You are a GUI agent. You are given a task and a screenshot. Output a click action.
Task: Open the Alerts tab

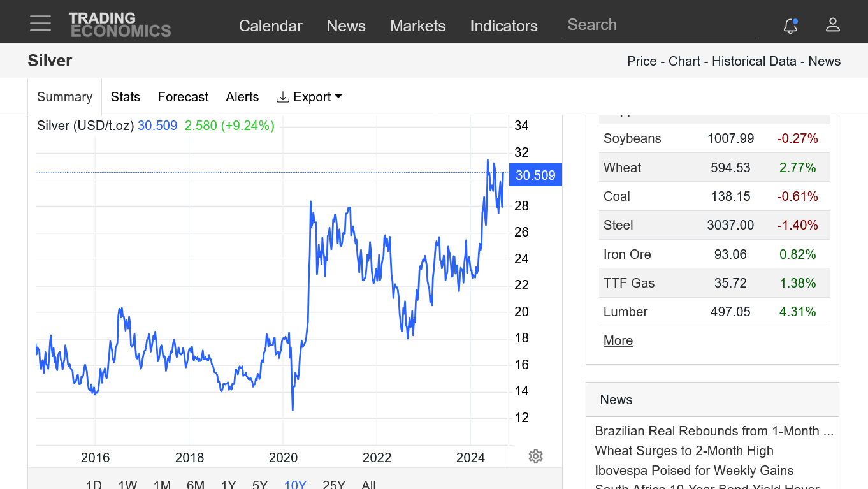(x=242, y=97)
